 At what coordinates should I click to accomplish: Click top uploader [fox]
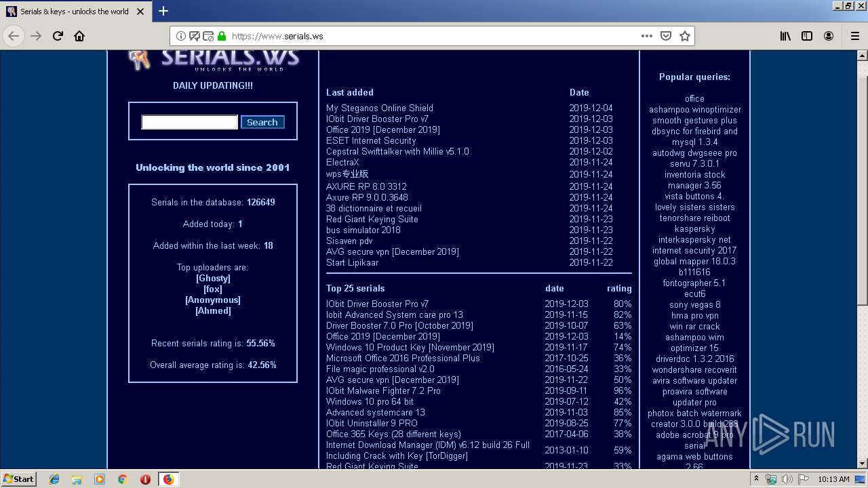click(213, 289)
